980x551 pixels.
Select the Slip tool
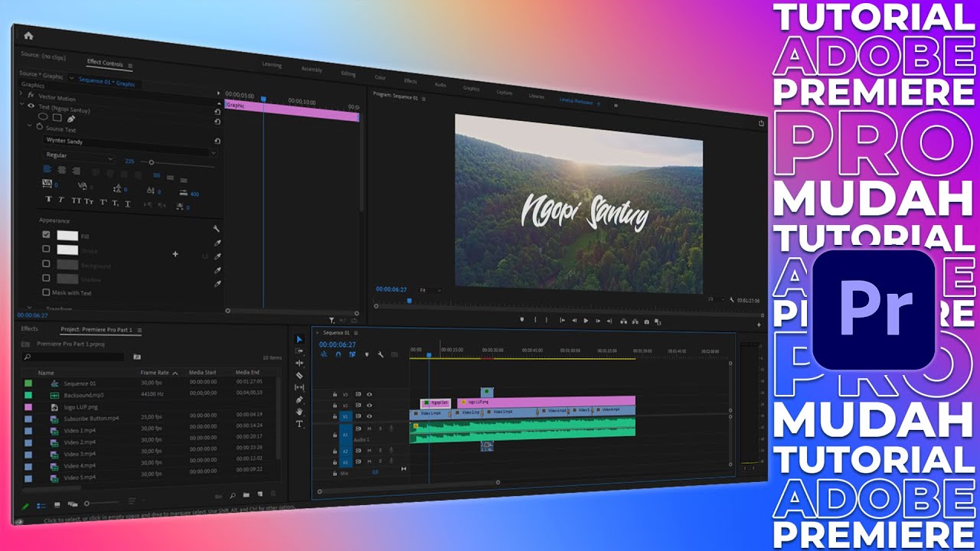click(x=299, y=387)
